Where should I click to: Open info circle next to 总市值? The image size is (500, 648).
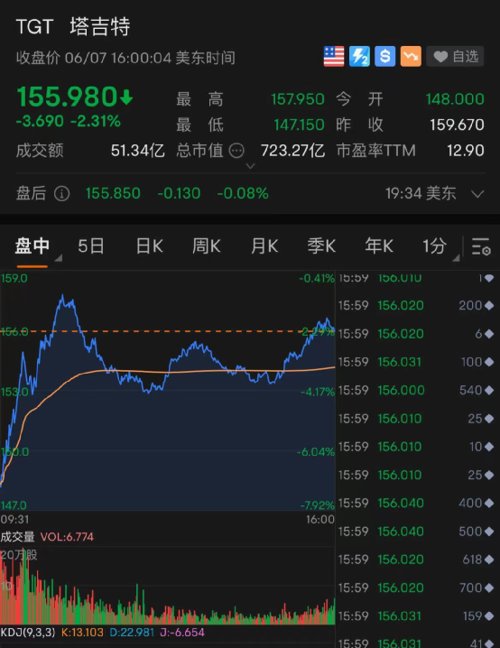click(236, 151)
